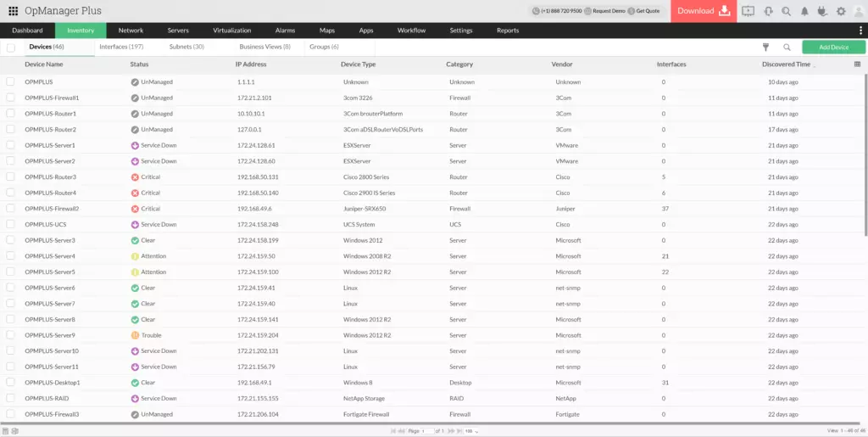Click the first export icon at bottom-left
This screenshot has height=437, width=868.
5,431
